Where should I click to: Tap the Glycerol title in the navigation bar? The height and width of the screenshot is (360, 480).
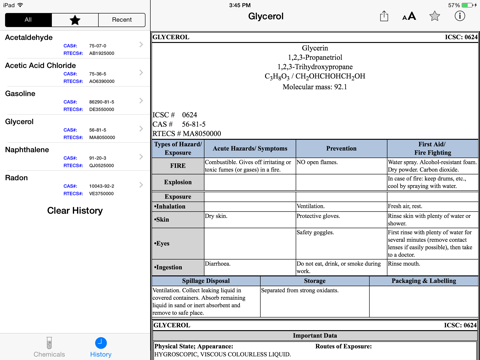pyautogui.click(x=266, y=16)
